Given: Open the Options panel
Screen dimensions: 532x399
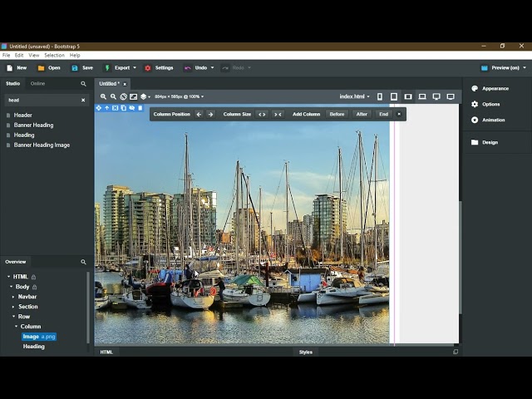Looking at the screenshot, I should [x=485, y=104].
